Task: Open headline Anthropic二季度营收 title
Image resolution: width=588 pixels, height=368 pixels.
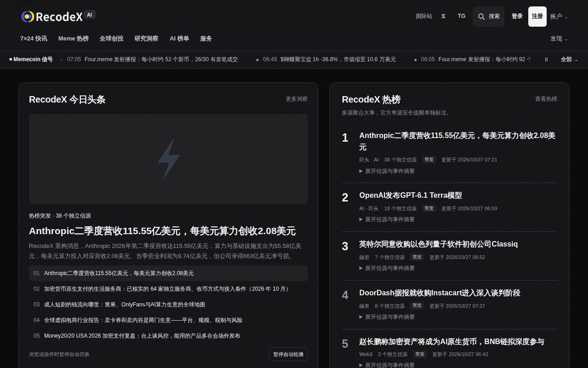Action: coord(162,231)
